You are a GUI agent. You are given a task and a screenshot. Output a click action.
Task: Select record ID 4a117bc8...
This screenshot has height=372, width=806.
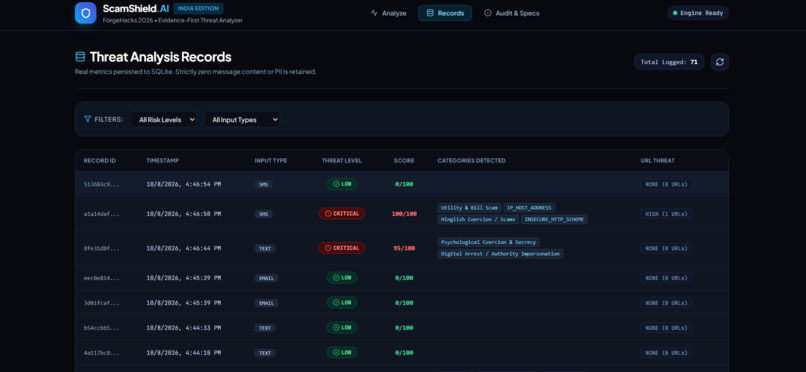point(102,353)
